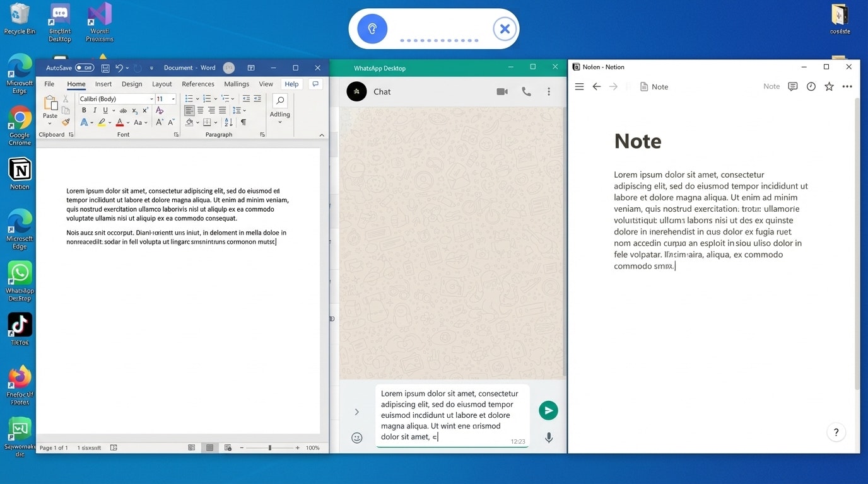Viewport: 868px width, 484px height.
Task: Open the Design ribbon tab
Action: (132, 83)
